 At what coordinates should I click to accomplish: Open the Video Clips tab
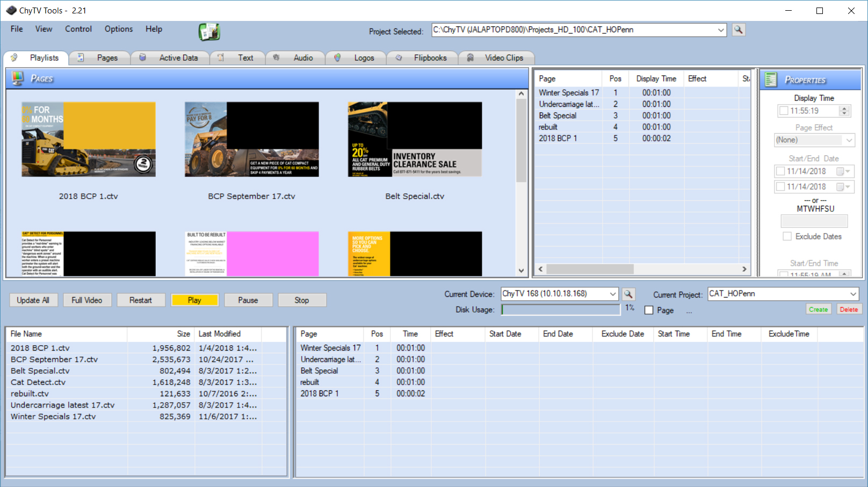[x=497, y=58]
